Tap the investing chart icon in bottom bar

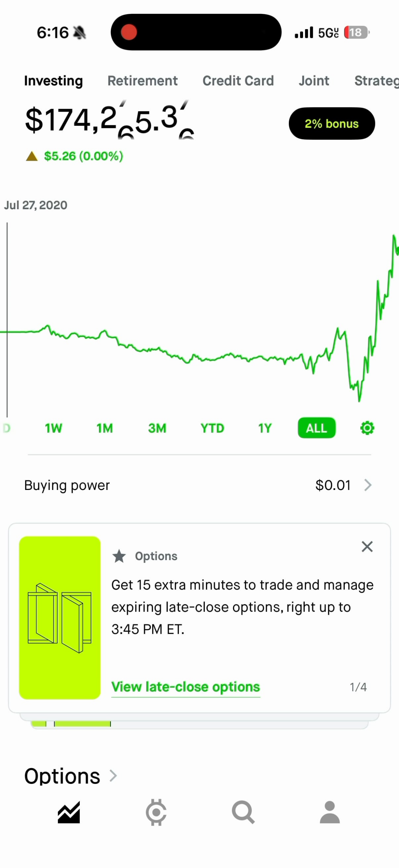[x=69, y=812]
